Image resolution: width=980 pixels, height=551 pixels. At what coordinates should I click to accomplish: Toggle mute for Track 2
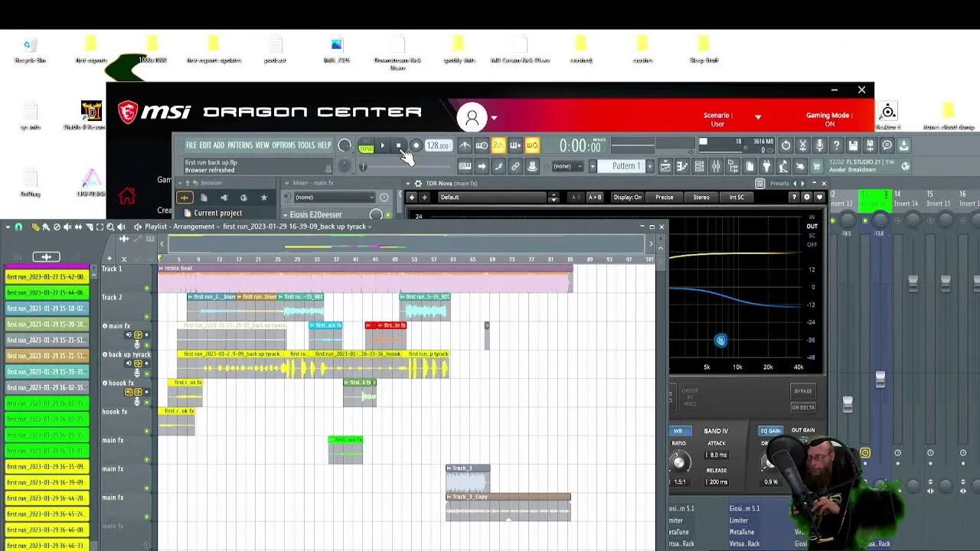(147, 317)
